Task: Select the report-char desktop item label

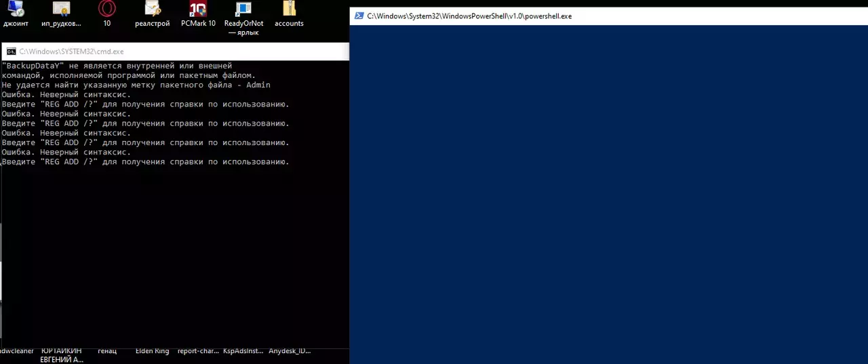Action: (x=198, y=351)
